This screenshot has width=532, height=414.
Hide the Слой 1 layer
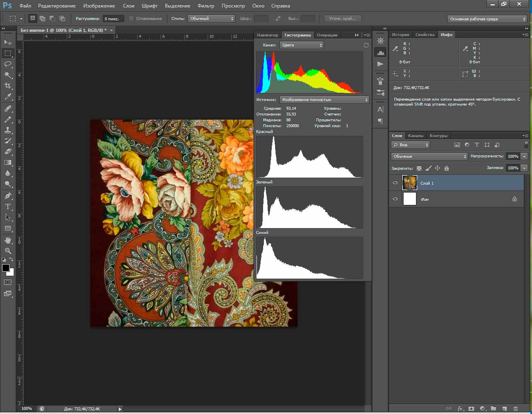[395, 183]
